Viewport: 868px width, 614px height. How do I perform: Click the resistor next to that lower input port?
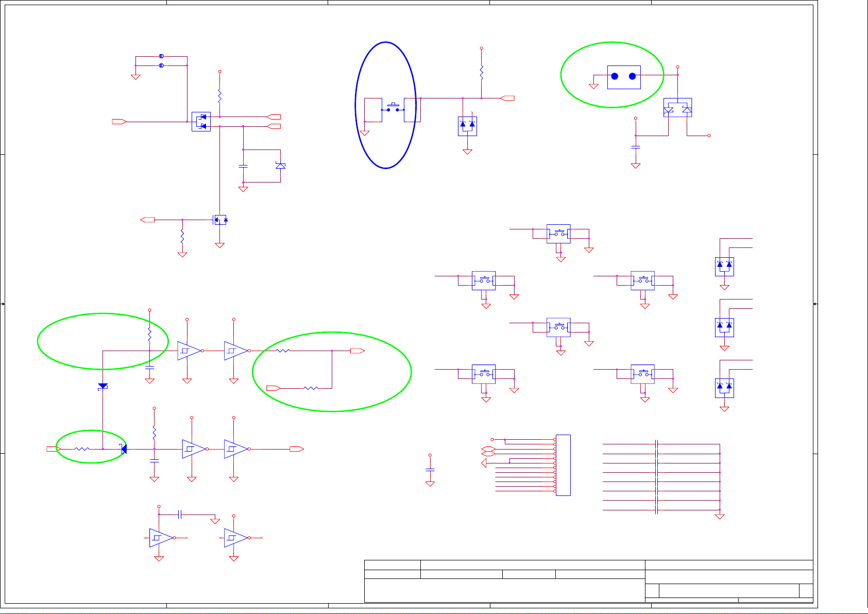pyautogui.click(x=311, y=388)
